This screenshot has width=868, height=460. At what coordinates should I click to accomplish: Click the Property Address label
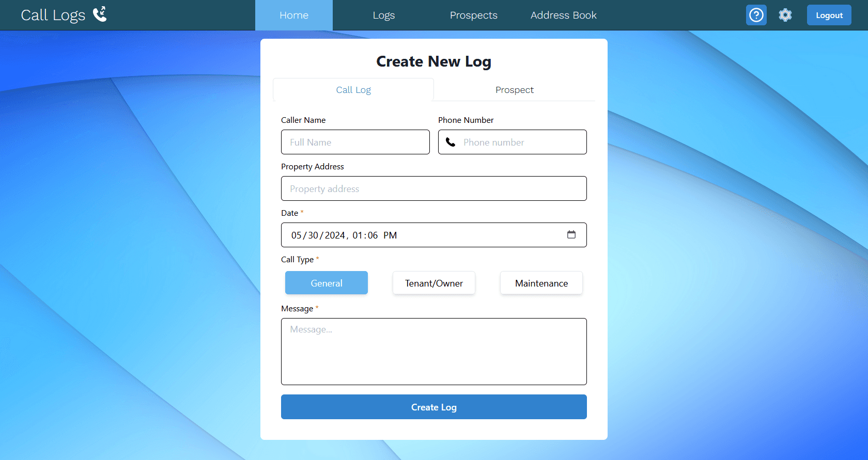click(313, 166)
